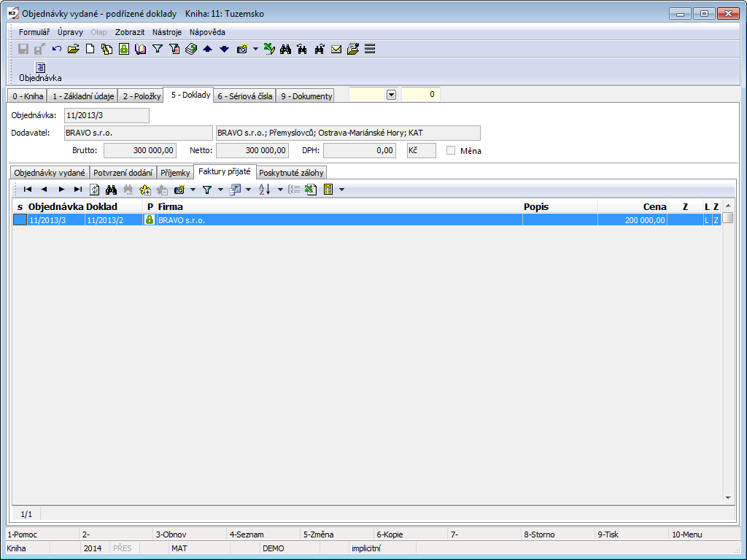747x560 pixels.
Task: Click the first binoculars search icon in top toolbar
Action: click(x=285, y=49)
